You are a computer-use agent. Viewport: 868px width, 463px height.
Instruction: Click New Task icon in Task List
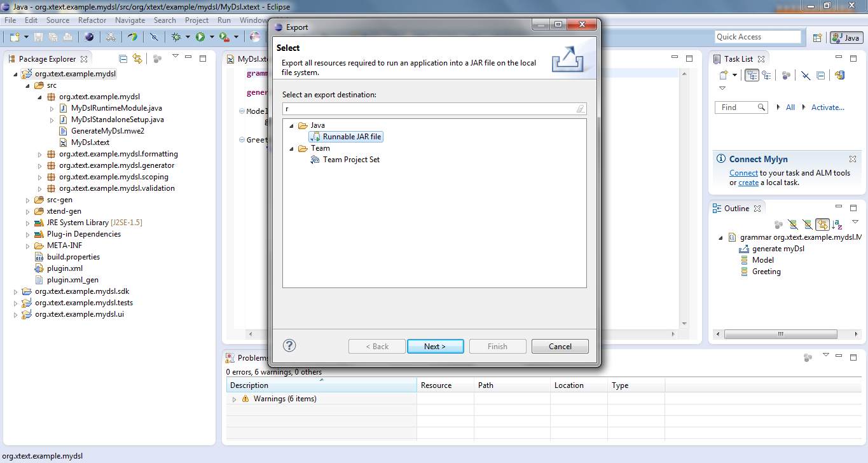(x=724, y=75)
